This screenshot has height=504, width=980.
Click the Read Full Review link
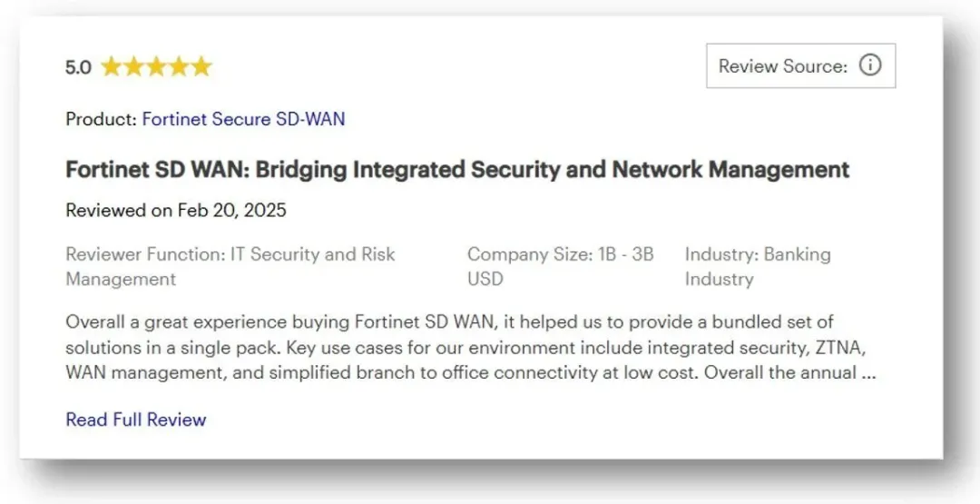pos(136,420)
